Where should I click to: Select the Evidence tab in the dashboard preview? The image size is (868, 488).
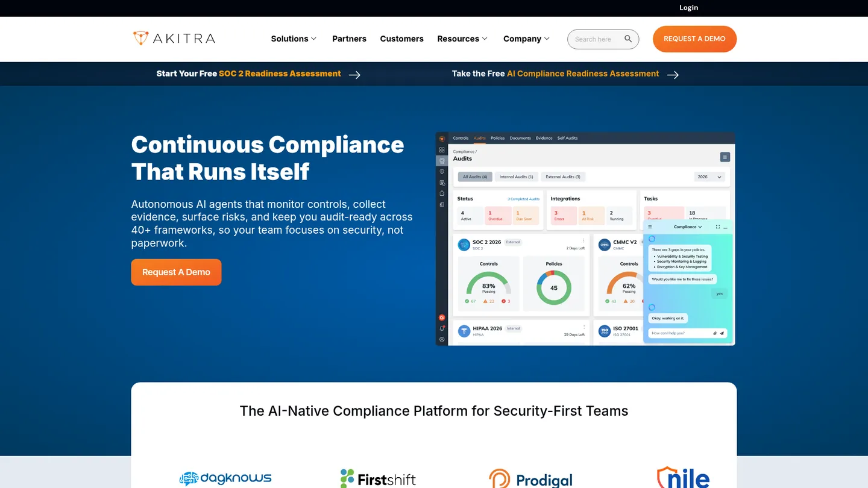(x=544, y=138)
